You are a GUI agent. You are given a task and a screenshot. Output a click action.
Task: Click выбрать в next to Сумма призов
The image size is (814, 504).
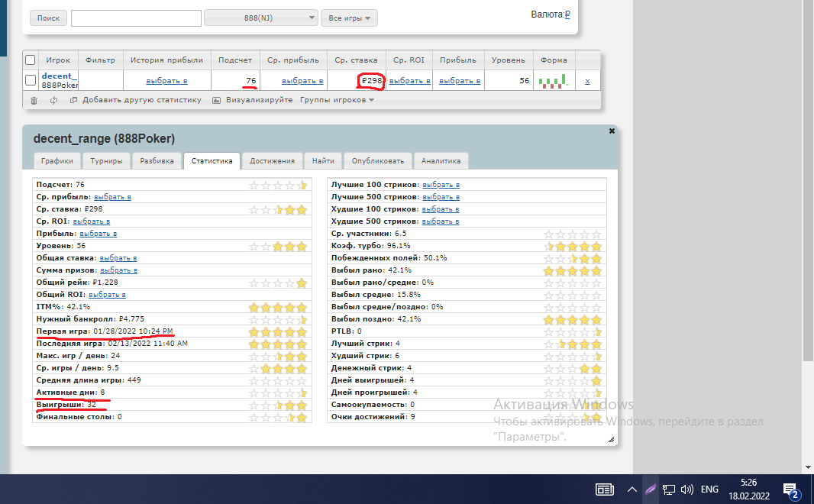[119, 270]
